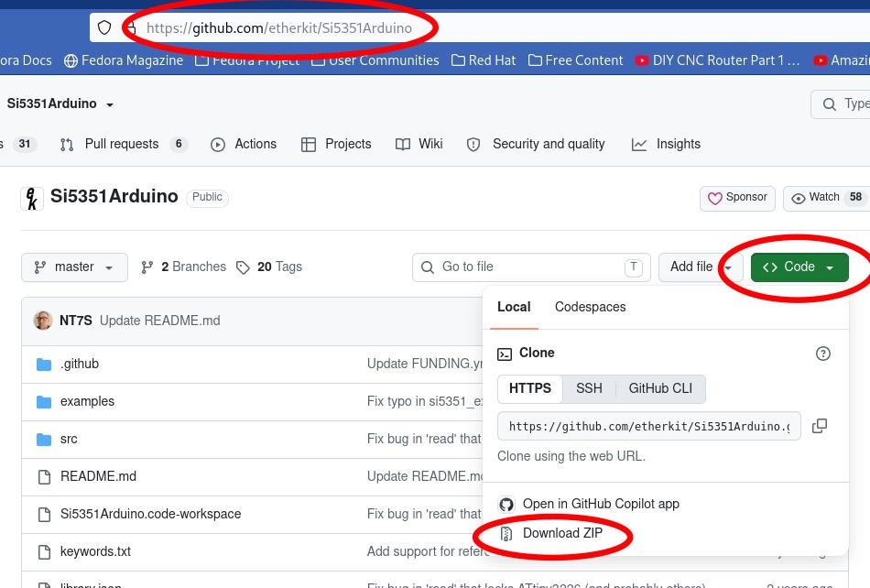The height and width of the screenshot is (588, 870).
Task: Open the Red Hat bookmarks folder
Action: [x=484, y=60]
